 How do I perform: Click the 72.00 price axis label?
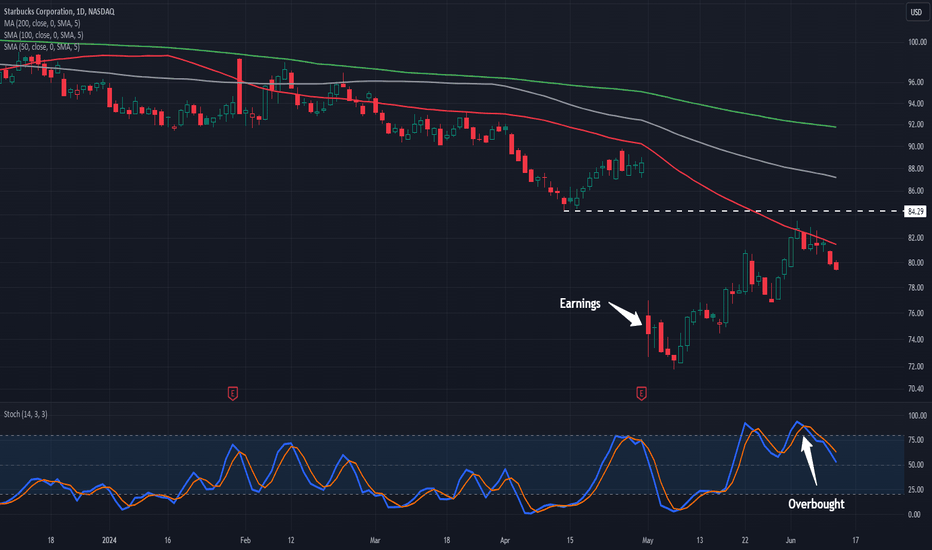(918, 366)
